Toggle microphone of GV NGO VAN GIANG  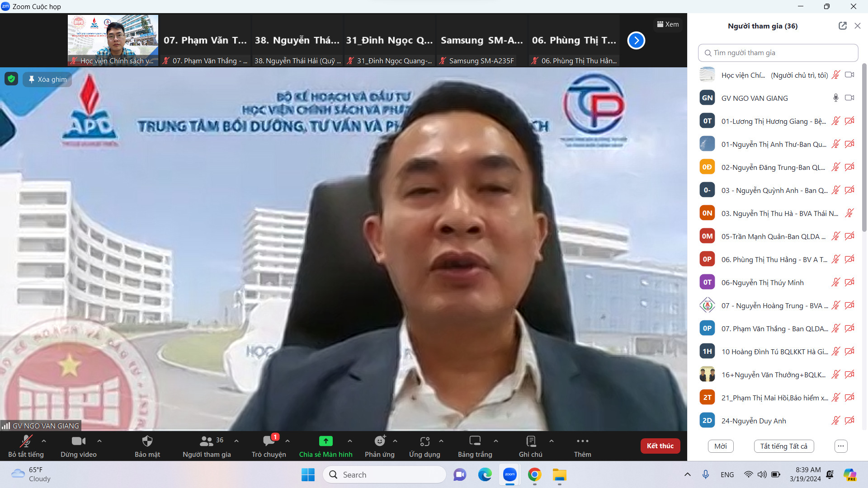pyautogui.click(x=835, y=98)
